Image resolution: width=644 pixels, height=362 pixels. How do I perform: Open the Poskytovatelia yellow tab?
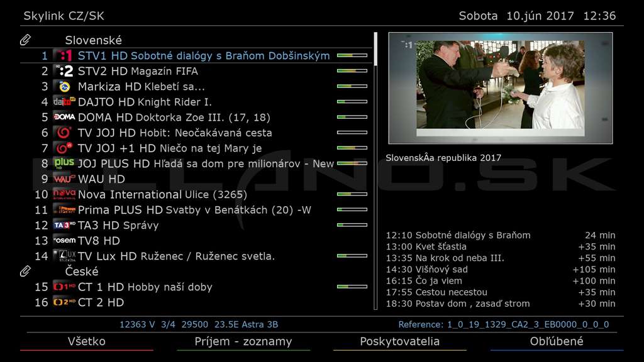tap(399, 341)
